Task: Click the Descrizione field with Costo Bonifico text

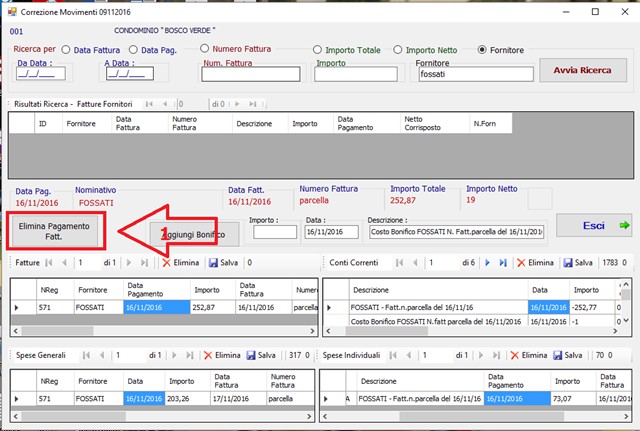Action: (457, 232)
